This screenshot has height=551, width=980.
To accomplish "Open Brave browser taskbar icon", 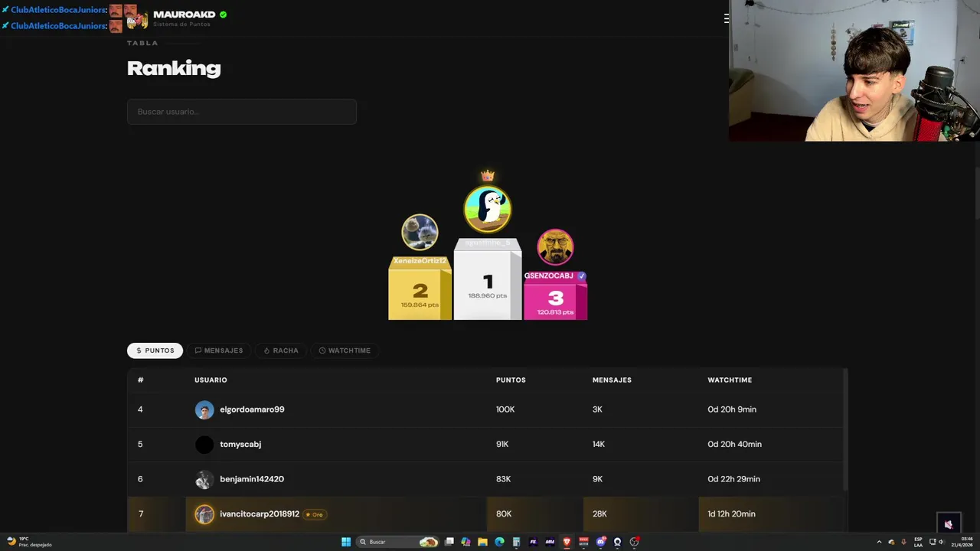I will 567,542.
